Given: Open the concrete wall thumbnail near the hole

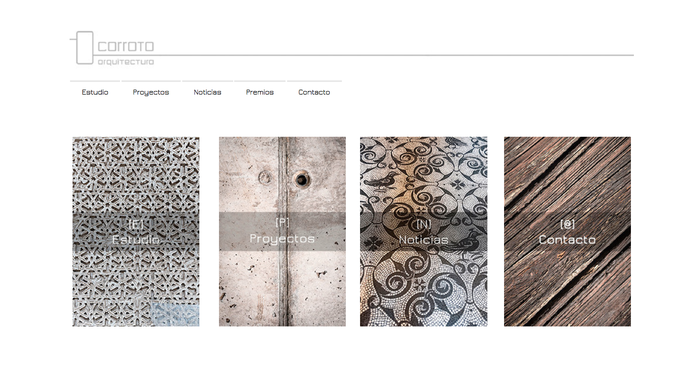Looking at the screenshot, I should pos(302,180).
